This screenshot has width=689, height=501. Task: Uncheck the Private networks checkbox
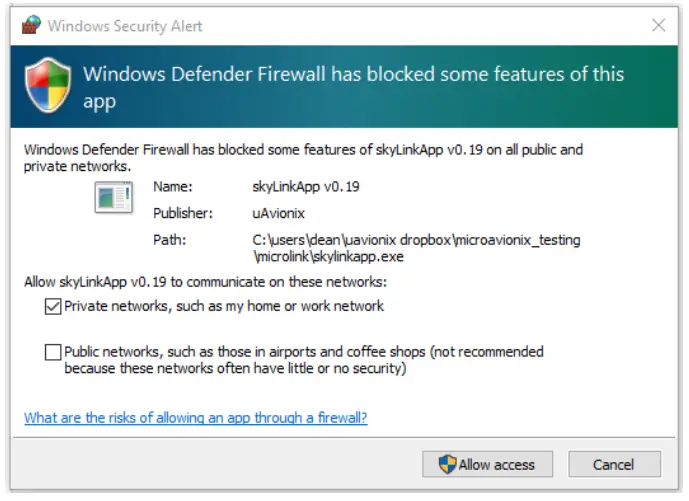point(53,306)
